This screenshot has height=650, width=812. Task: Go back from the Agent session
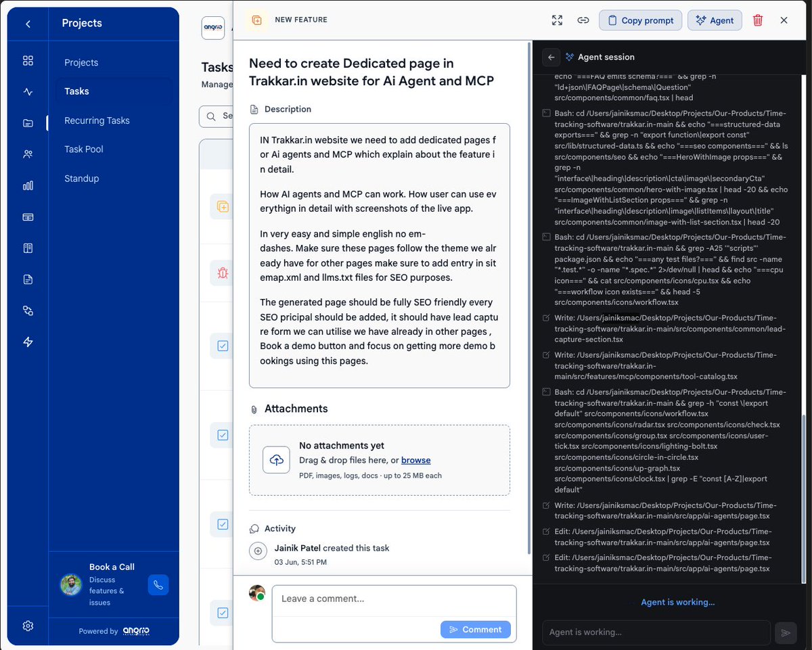click(x=551, y=57)
